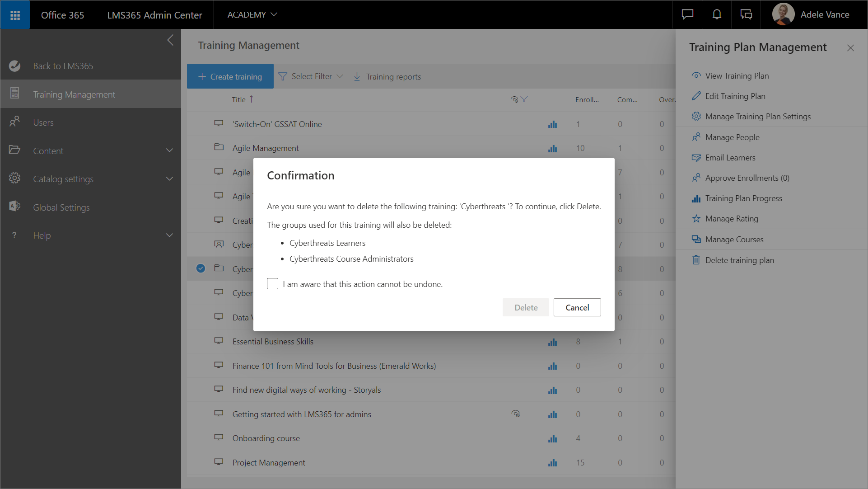Open the chat feedback icon in header
The image size is (868, 489).
point(687,15)
